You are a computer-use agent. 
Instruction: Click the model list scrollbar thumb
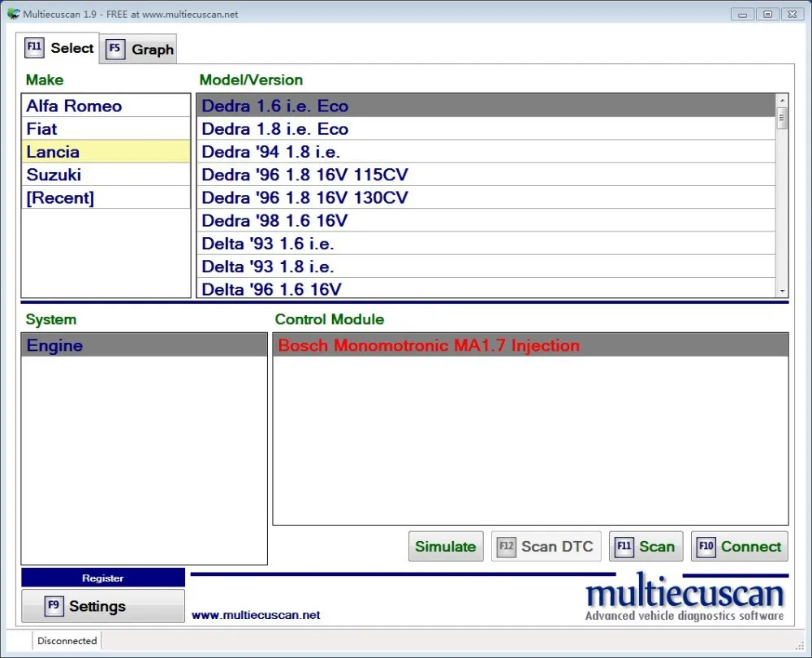pyautogui.click(x=782, y=118)
